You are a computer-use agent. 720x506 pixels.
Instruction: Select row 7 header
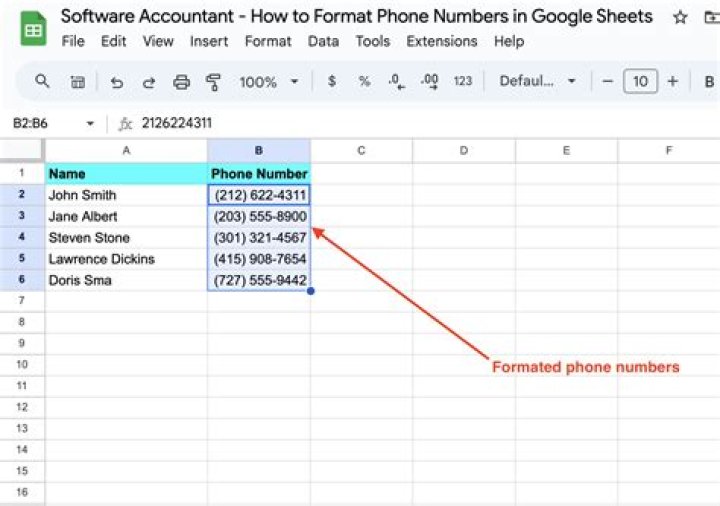[x=22, y=301]
